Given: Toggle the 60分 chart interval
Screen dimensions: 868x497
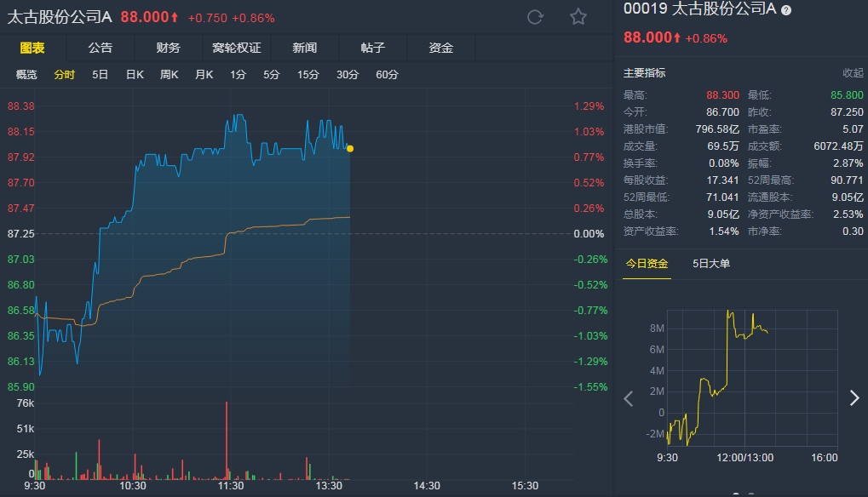Looking at the screenshot, I should 387,75.
